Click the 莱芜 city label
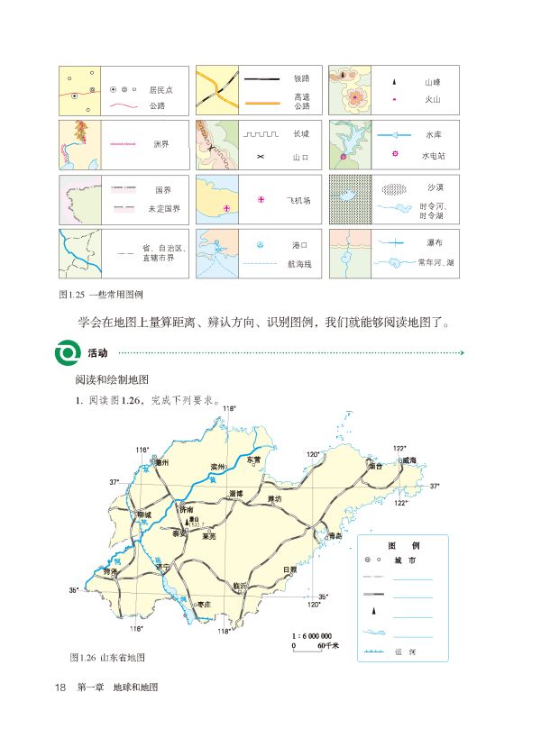The width and height of the screenshot is (541, 756). 209,536
